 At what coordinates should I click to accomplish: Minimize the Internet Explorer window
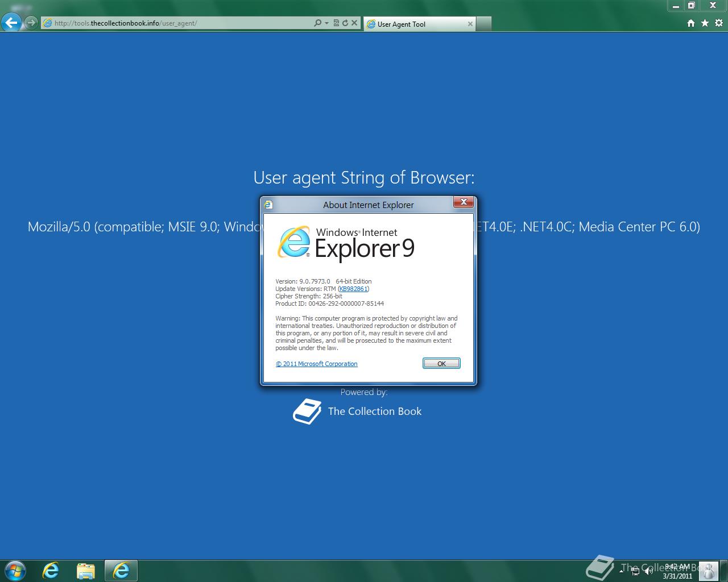(676, 6)
